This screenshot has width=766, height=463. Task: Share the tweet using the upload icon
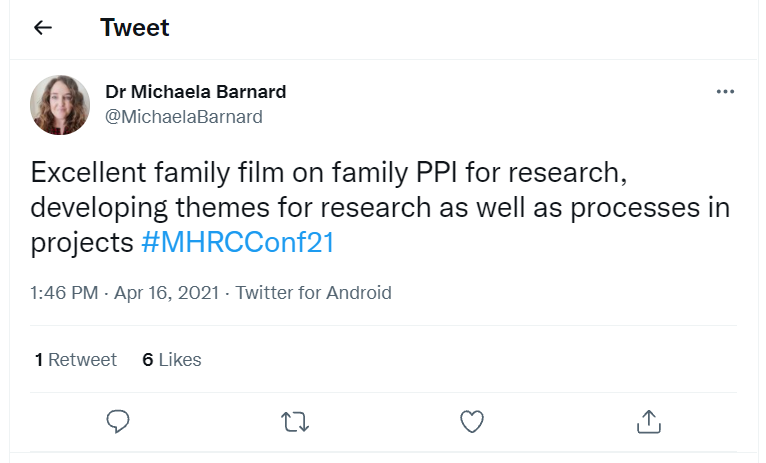coord(648,421)
